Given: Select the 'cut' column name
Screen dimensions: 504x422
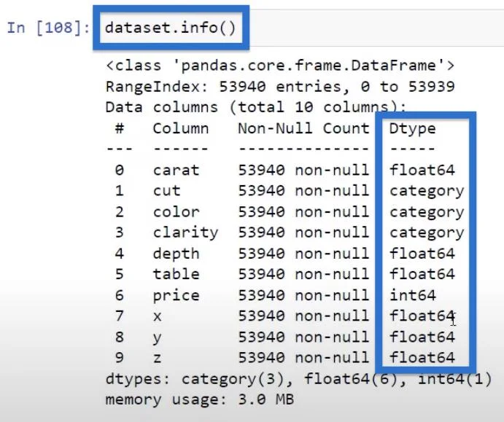Looking at the screenshot, I should click(166, 191).
